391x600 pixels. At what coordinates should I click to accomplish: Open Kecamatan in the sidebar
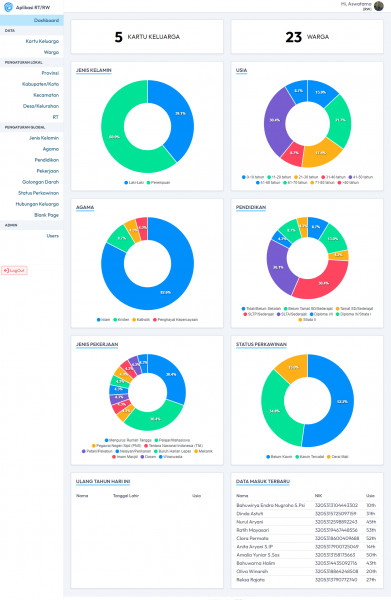46,95
